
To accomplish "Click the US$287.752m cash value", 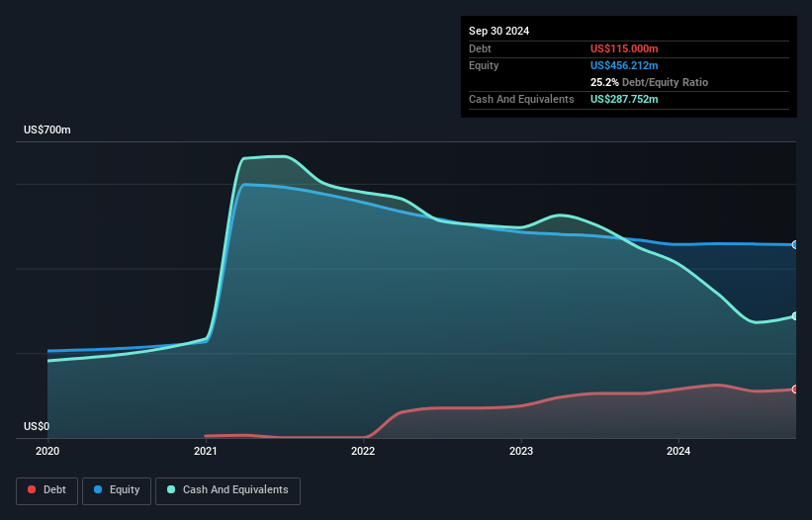I will [x=624, y=99].
